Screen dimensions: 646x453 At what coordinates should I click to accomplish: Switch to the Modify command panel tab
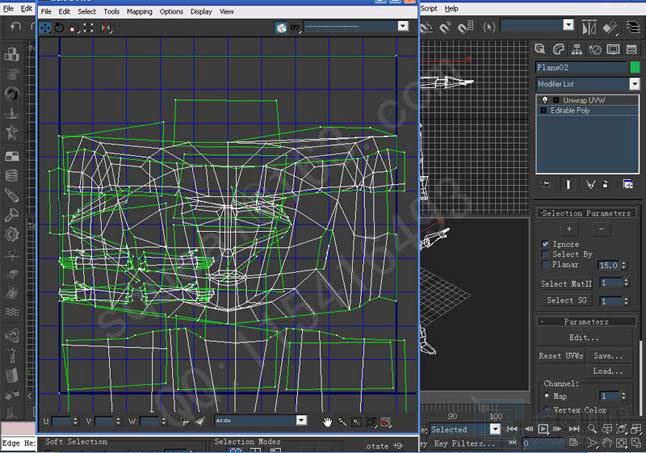pyautogui.click(x=558, y=49)
